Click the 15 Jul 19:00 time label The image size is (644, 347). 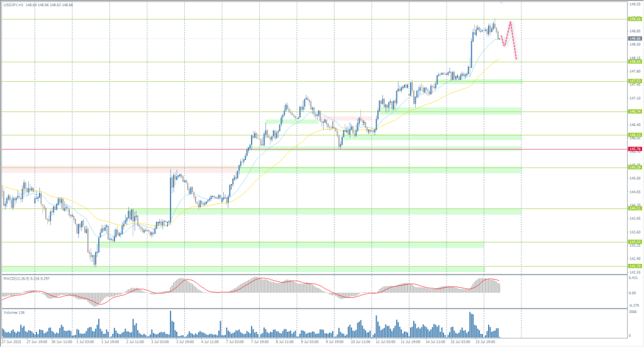(x=484, y=343)
